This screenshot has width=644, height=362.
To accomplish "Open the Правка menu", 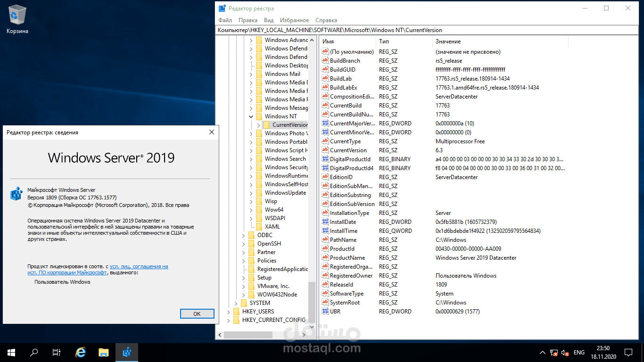I will coord(248,20).
